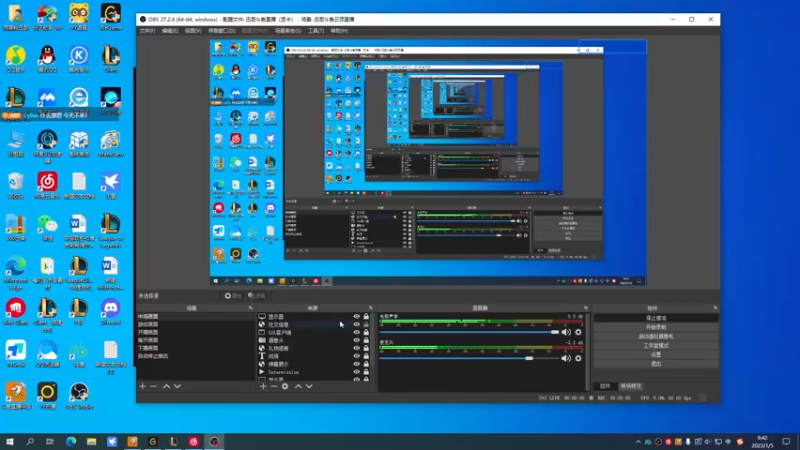Open the 视图(V) menu
The height and width of the screenshot is (450, 800).
193,31
